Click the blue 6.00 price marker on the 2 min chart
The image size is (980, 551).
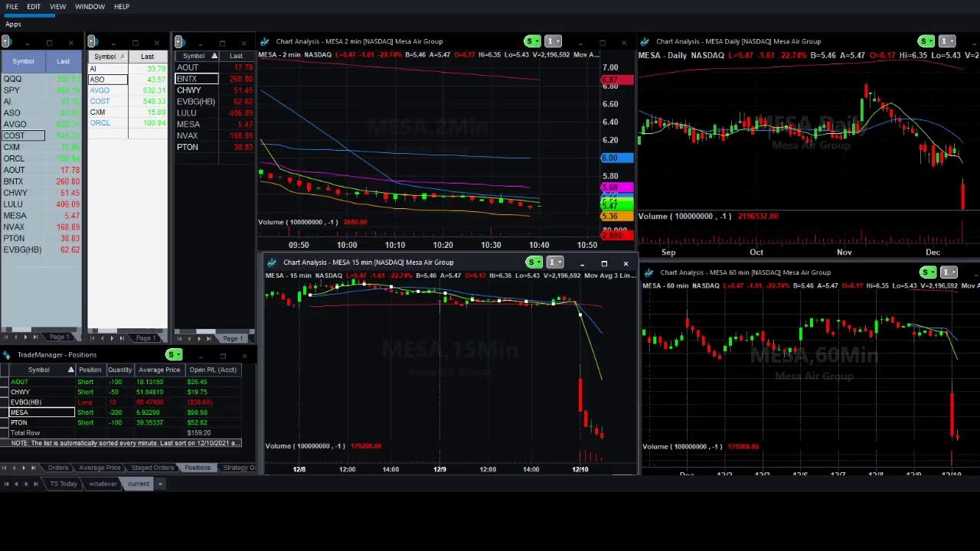[616, 158]
